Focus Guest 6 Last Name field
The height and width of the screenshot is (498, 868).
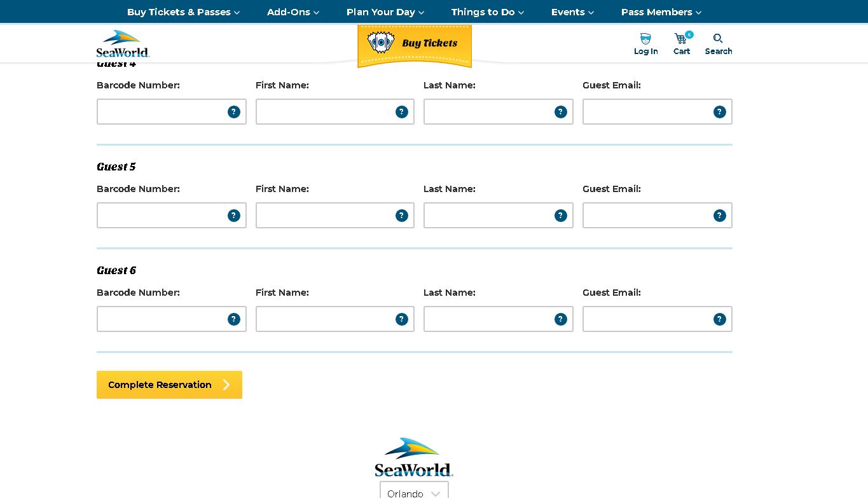pyautogui.click(x=499, y=319)
